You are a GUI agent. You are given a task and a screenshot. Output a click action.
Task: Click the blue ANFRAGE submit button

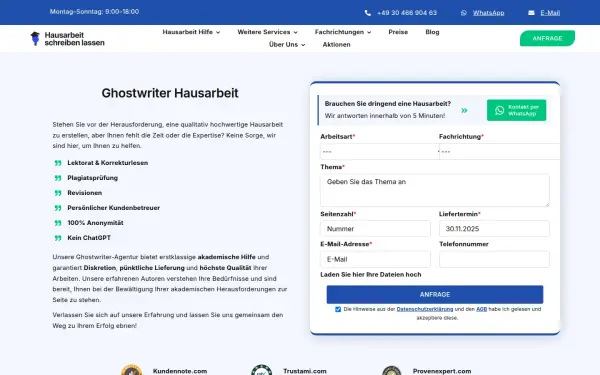click(435, 294)
